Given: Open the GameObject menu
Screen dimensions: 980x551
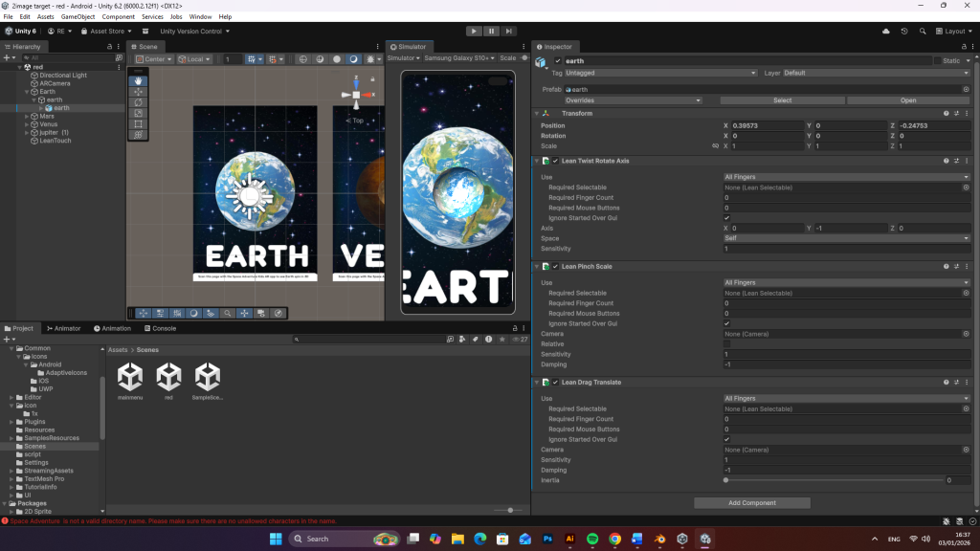Looking at the screenshot, I should coord(78,16).
